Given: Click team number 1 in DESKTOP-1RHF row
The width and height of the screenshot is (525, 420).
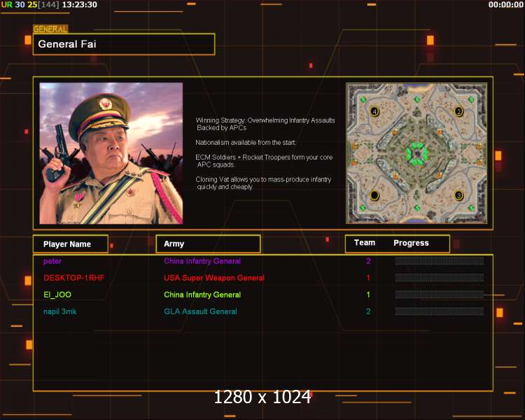Looking at the screenshot, I should 368,278.
